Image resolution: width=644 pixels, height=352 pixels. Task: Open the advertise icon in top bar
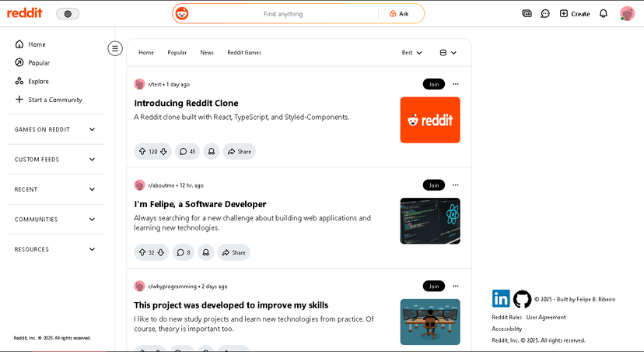click(527, 13)
